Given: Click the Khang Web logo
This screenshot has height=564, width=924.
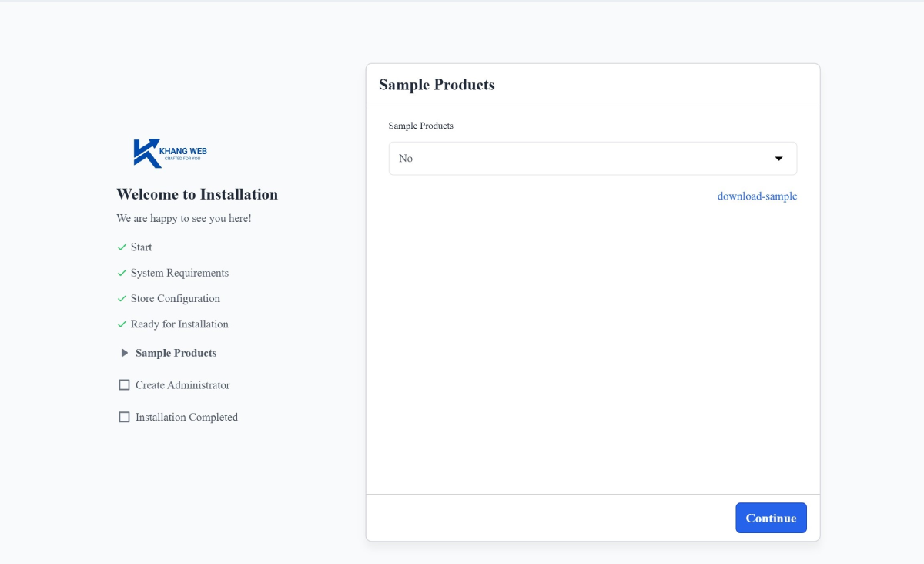Looking at the screenshot, I should [x=170, y=153].
